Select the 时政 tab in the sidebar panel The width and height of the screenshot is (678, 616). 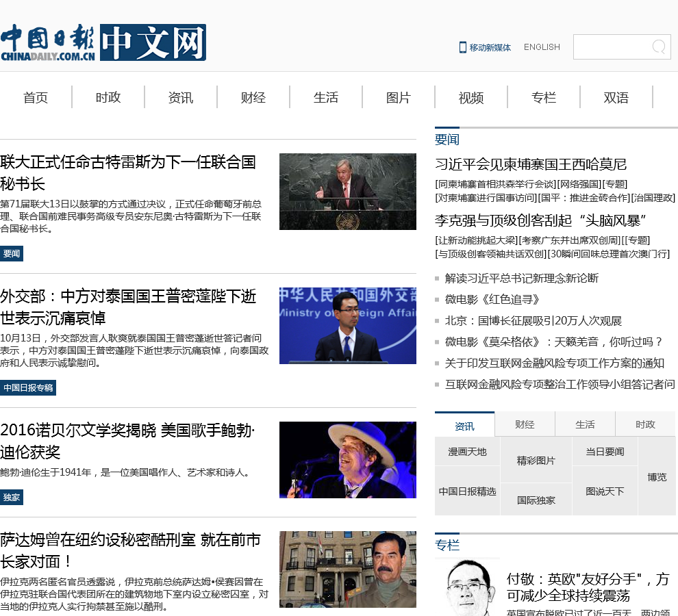point(646,424)
